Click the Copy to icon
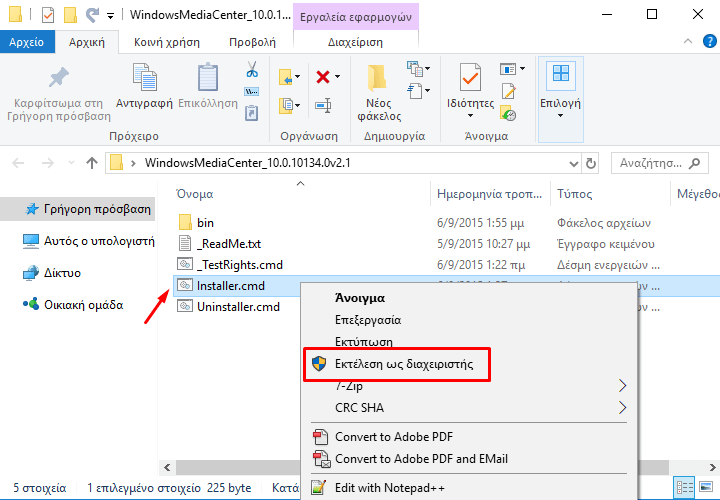The width and height of the screenshot is (720, 500). pos(286,106)
